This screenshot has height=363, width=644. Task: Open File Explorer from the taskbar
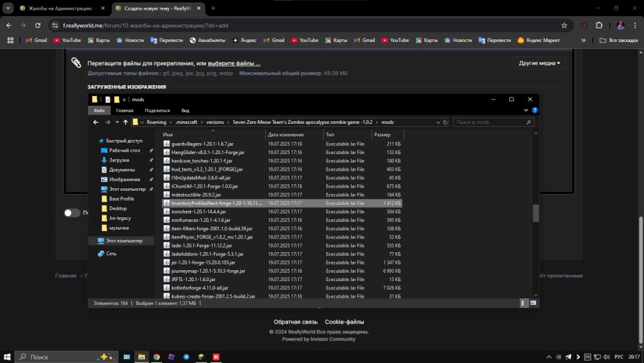pos(141,357)
